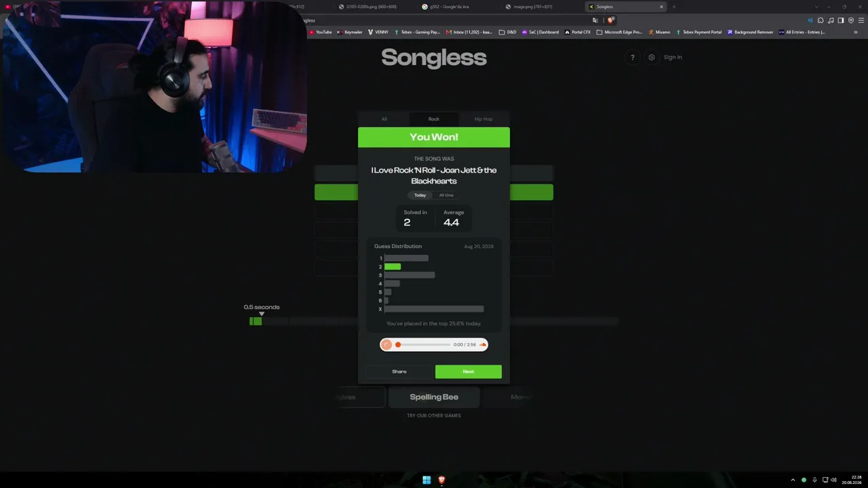The image size is (868, 488).
Task: Open the VENNY bookmark
Action: (378, 32)
